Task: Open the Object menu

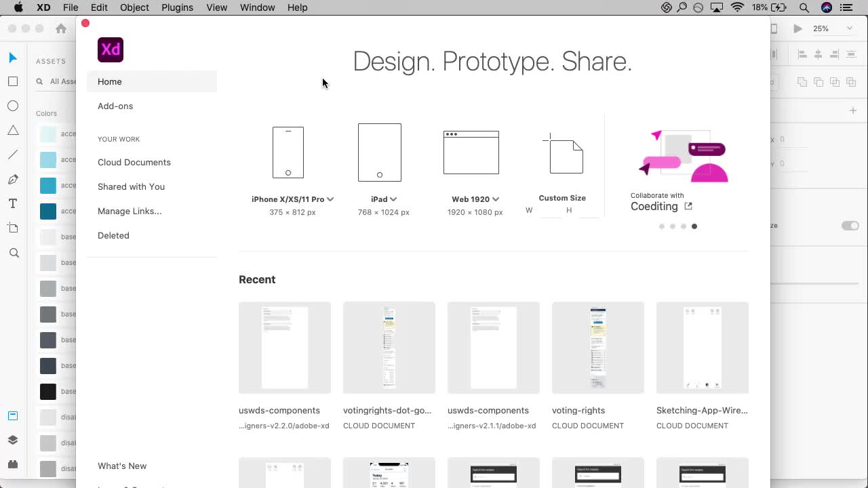Action: 134,7
